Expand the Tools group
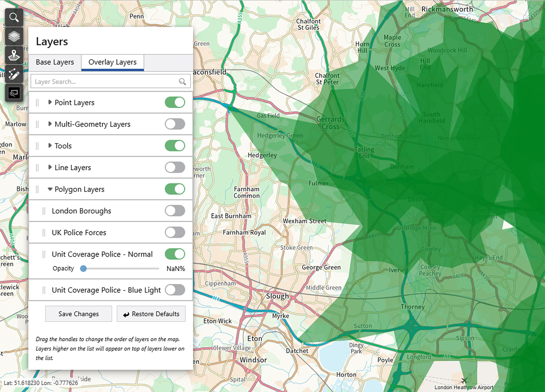Viewport: 545px width, 392px height. point(50,145)
